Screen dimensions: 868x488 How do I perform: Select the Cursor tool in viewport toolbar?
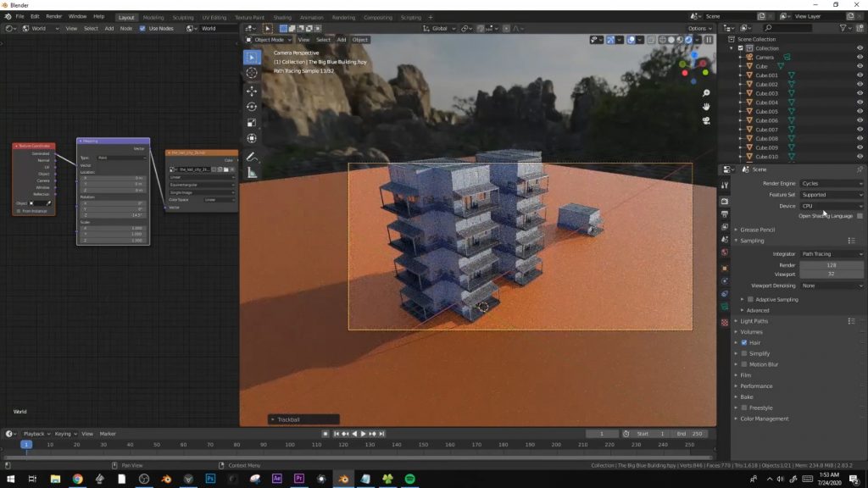point(252,73)
